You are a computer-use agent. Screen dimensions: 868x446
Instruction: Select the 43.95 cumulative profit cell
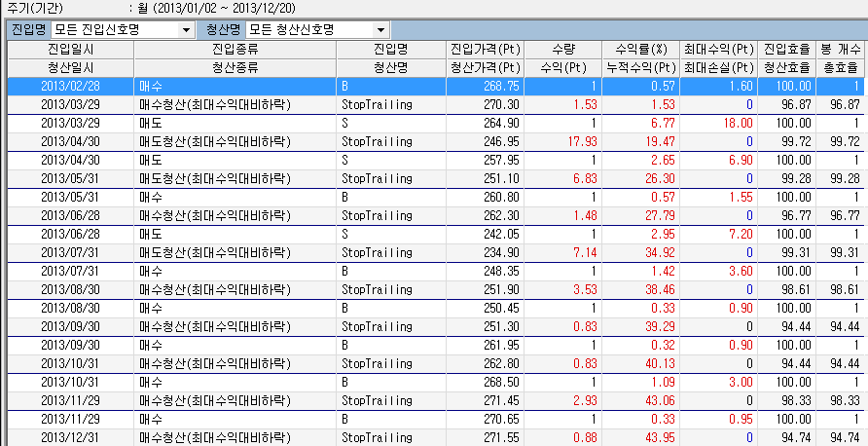point(640,437)
